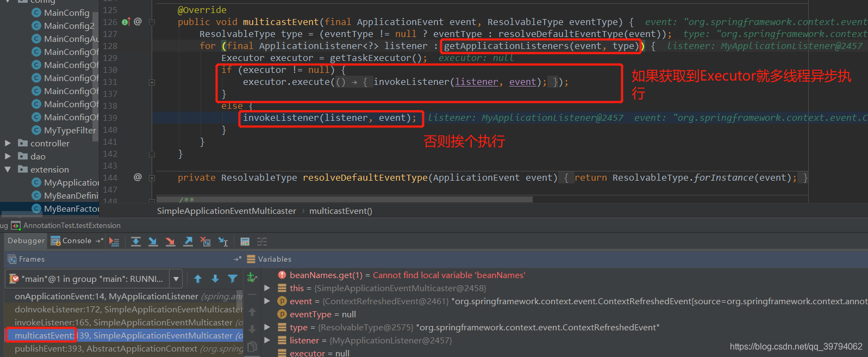Open the MainConfig2 class

(69, 26)
